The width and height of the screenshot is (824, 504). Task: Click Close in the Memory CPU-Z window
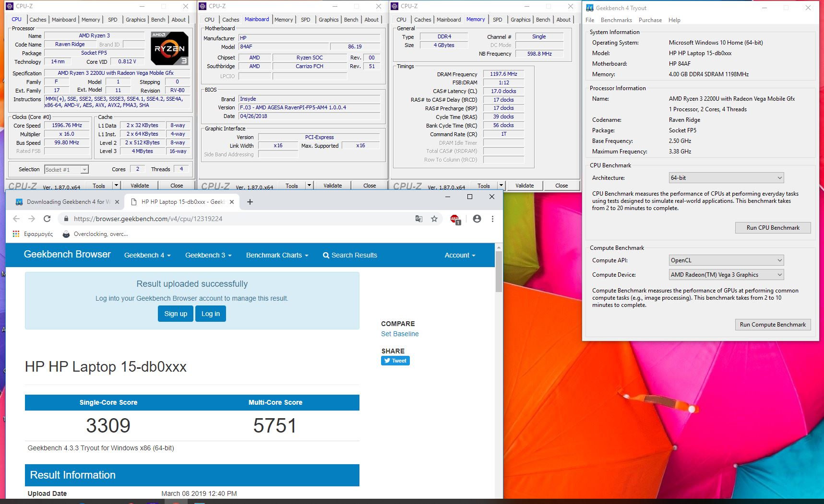coord(561,186)
